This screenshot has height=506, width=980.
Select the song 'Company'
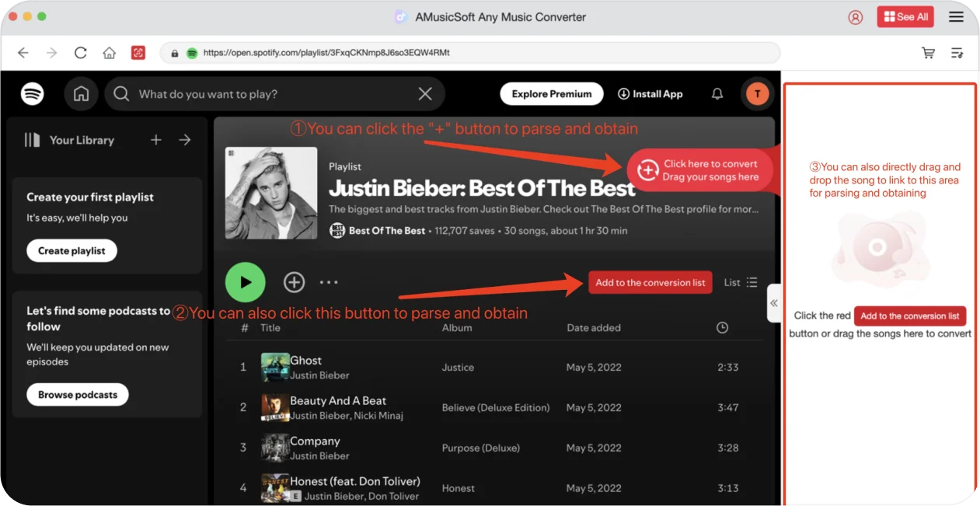coord(315,441)
